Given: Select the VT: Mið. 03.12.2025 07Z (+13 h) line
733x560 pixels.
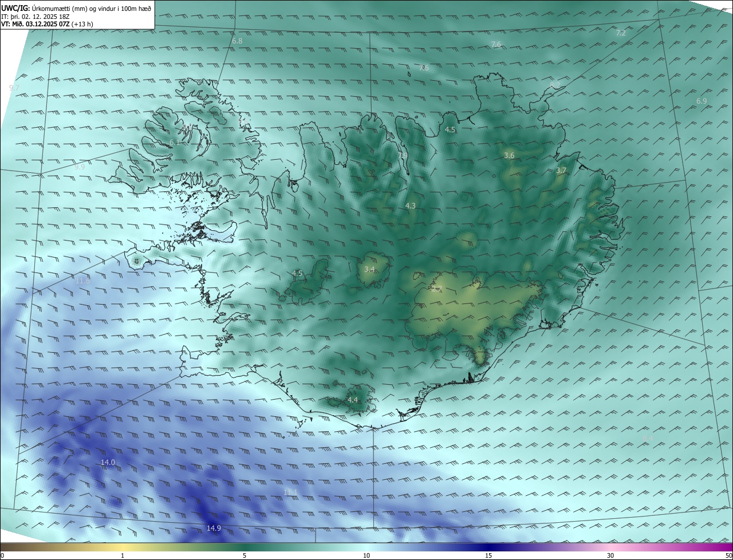Looking at the screenshot, I should [x=46, y=25].
